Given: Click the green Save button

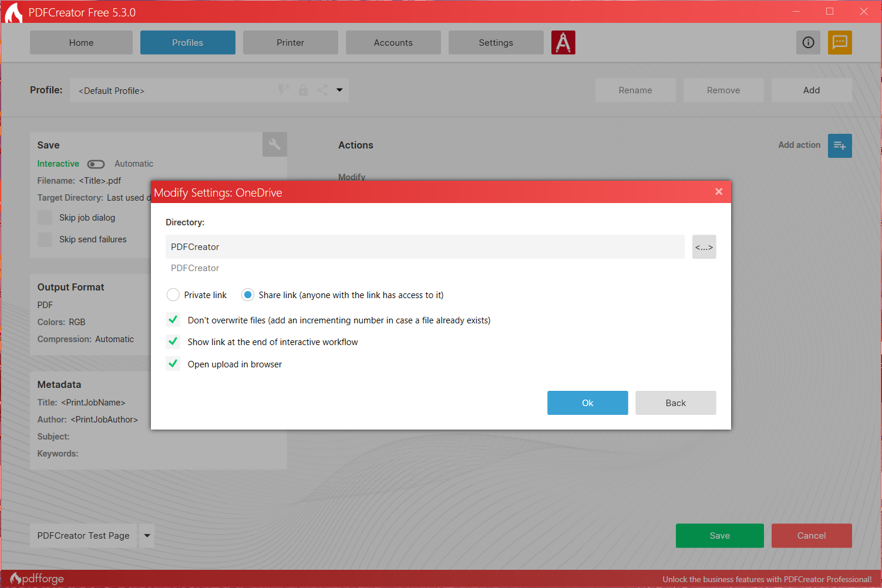Looking at the screenshot, I should coord(720,536).
